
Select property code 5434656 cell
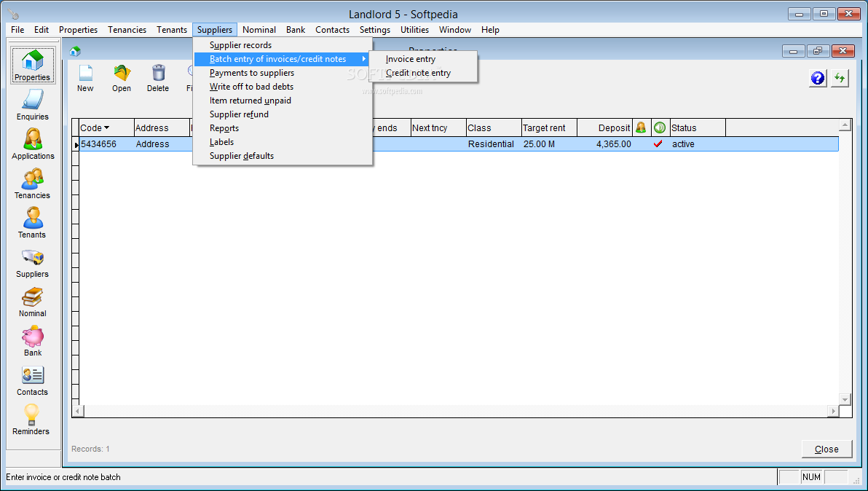[x=107, y=144]
